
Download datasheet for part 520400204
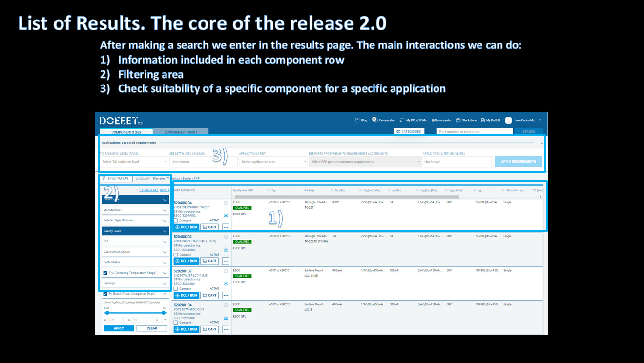226,215
